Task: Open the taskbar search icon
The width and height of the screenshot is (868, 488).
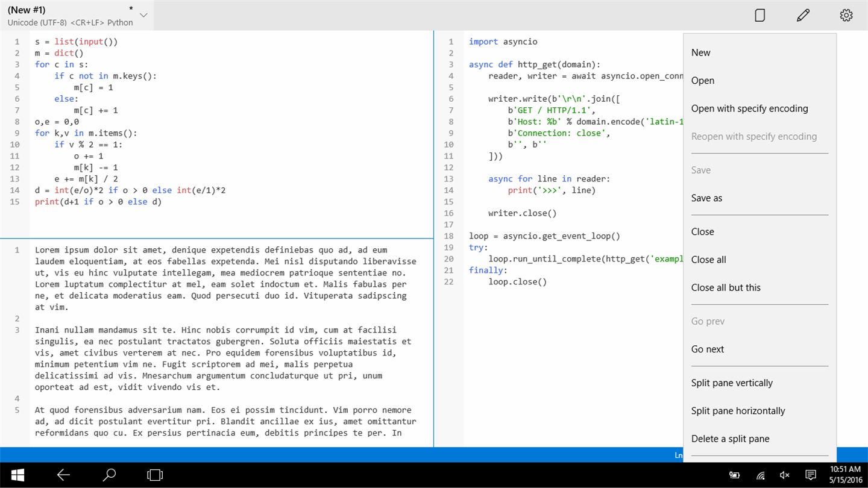Action: pyautogui.click(x=109, y=475)
